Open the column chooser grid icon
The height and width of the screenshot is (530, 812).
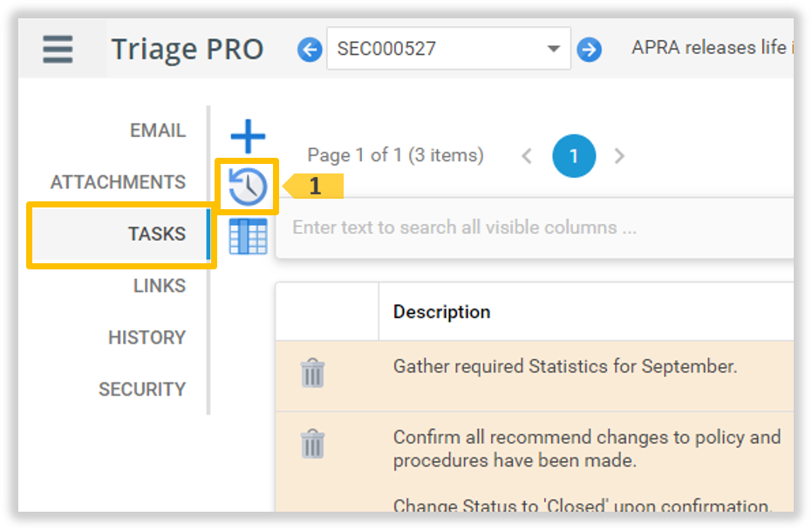[x=248, y=236]
